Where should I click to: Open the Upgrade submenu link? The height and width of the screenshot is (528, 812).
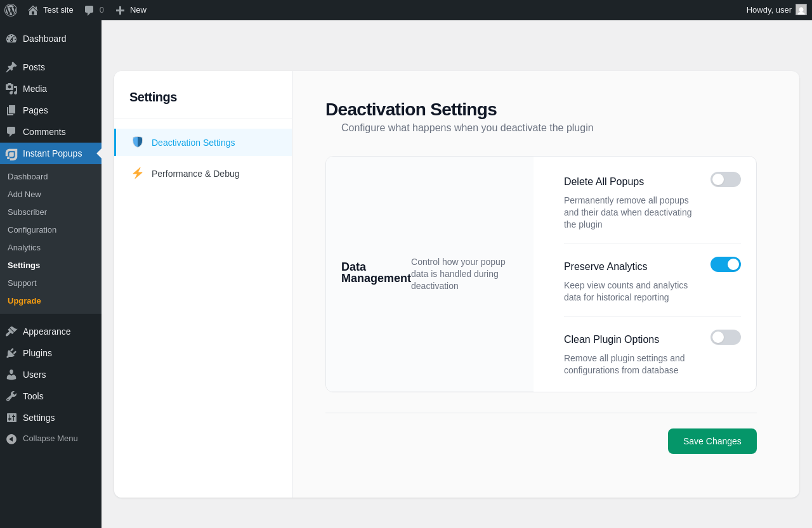coord(24,301)
